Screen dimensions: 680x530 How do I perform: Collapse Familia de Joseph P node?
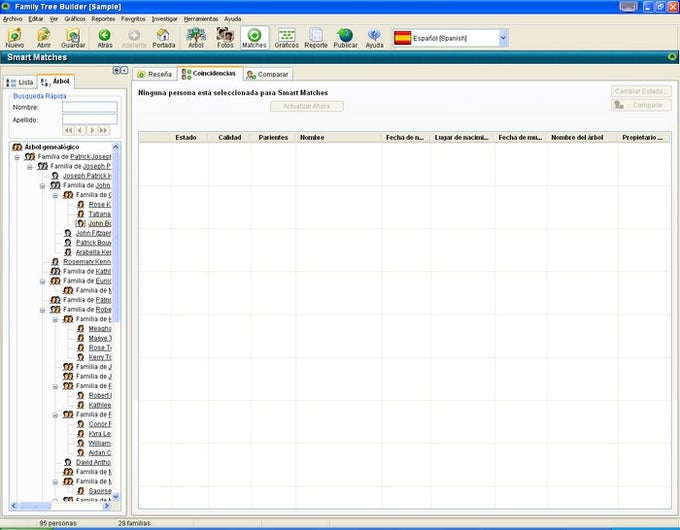click(x=29, y=167)
